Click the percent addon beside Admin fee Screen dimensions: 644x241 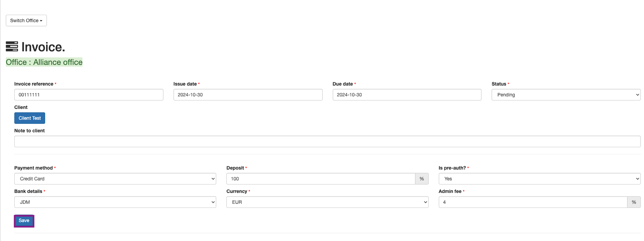click(634, 202)
